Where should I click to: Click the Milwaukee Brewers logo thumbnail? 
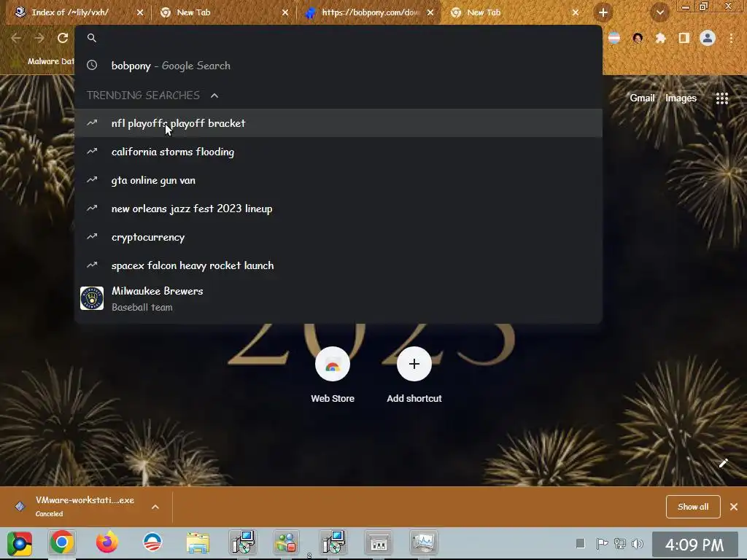click(x=92, y=298)
